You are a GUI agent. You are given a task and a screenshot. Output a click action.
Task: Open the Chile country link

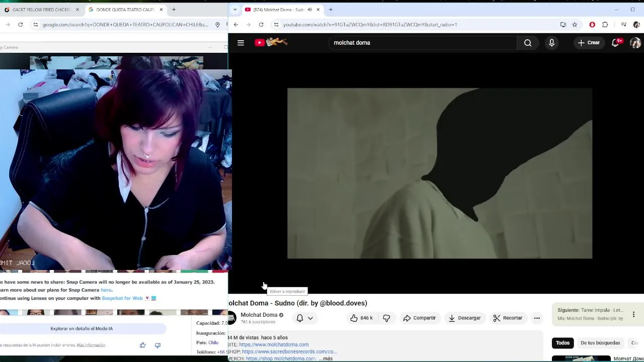pos(213,343)
